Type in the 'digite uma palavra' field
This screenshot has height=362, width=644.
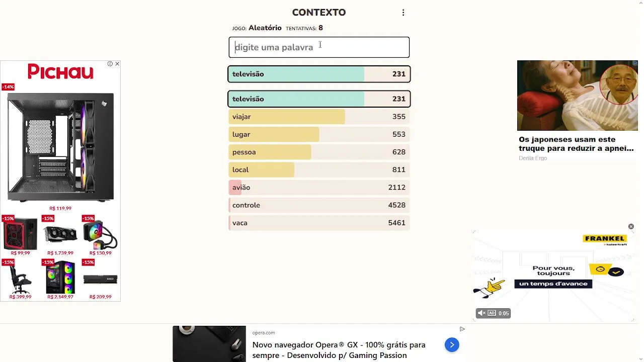point(319,47)
